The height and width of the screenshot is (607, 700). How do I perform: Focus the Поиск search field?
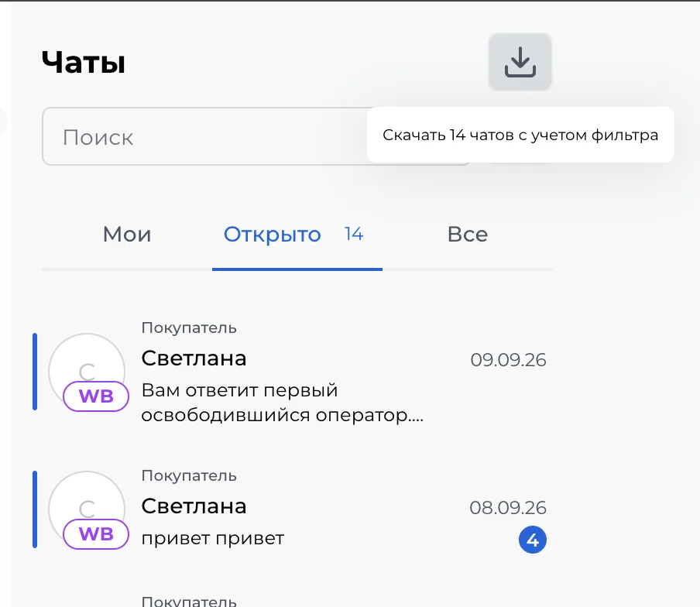(256, 136)
